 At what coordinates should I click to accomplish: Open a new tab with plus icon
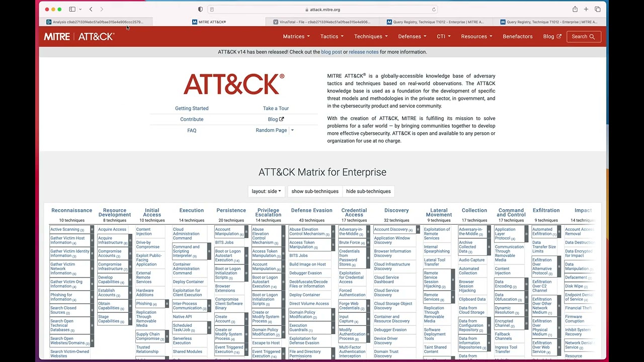pyautogui.click(x=586, y=9)
